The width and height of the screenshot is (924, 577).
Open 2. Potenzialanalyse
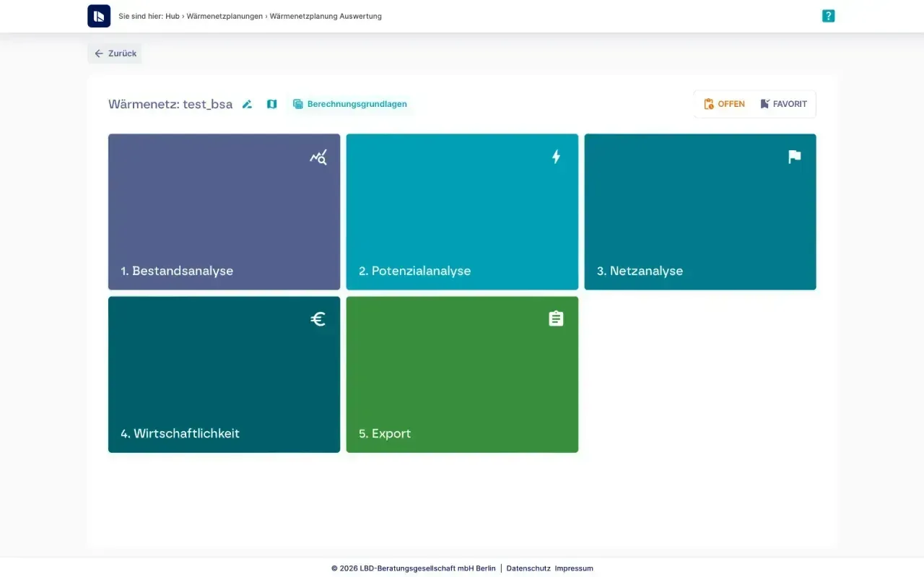tap(462, 212)
